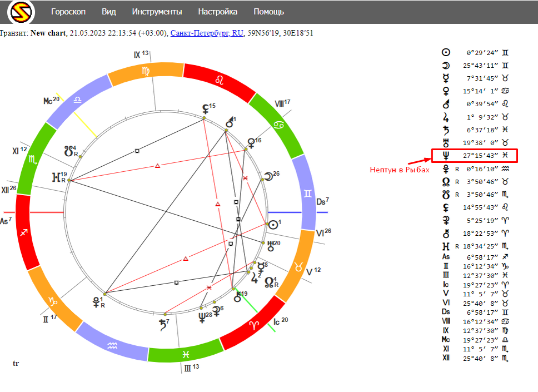Click the As cusp 6°58'17" row

point(475,257)
